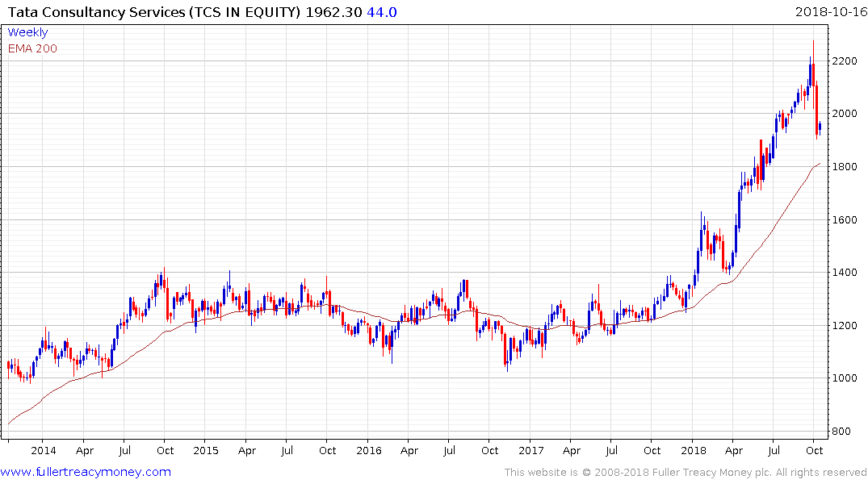Click the red EMA 200 legend label
This screenshot has height=484, width=868.
tap(32, 48)
